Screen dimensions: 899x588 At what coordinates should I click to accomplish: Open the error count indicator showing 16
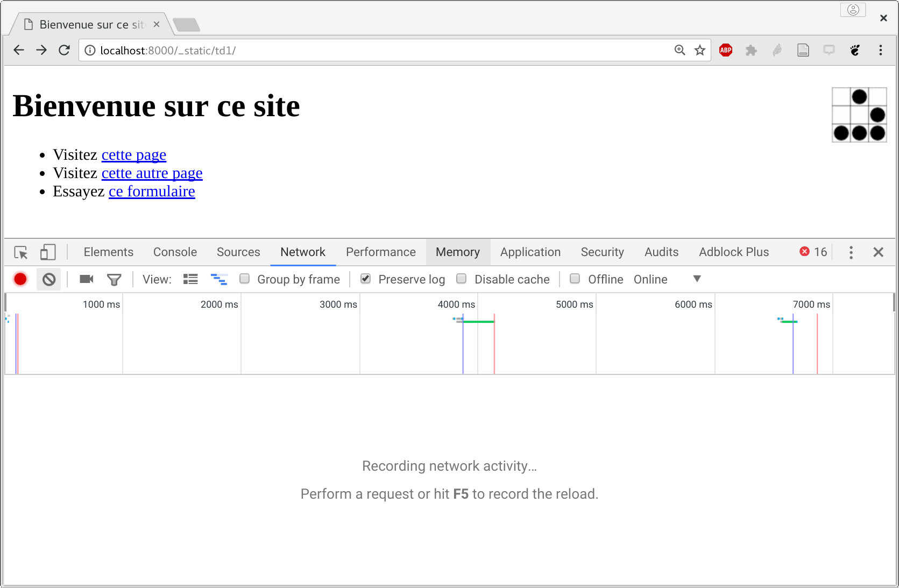pos(812,252)
